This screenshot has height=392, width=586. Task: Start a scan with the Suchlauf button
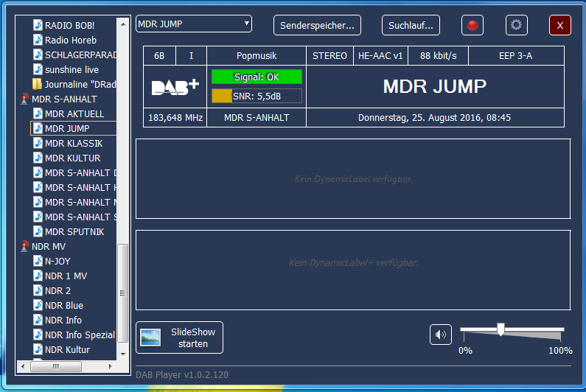pos(411,25)
